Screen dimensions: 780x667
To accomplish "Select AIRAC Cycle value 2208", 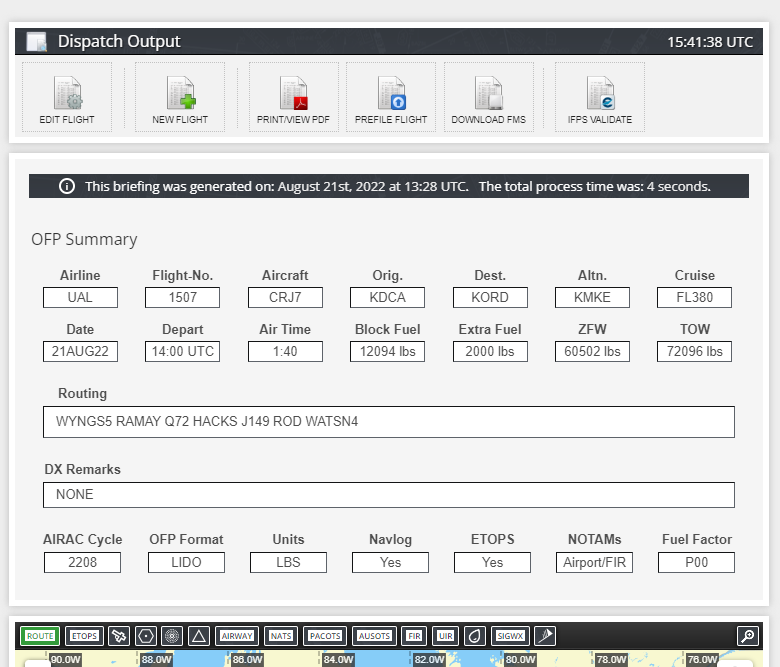I will [83, 563].
